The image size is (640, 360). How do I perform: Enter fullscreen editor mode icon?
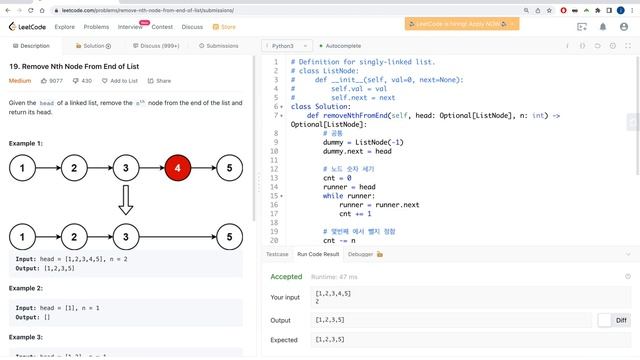point(628,46)
